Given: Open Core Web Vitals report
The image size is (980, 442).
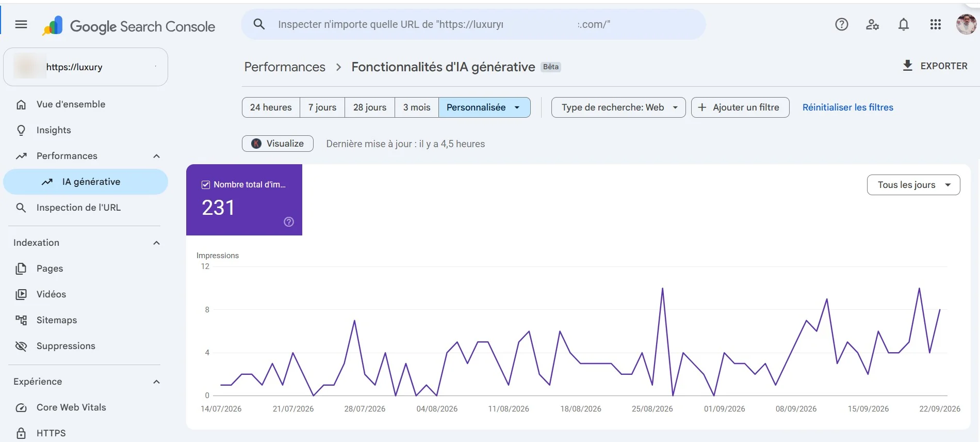Looking at the screenshot, I should click(x=86, y=407).
